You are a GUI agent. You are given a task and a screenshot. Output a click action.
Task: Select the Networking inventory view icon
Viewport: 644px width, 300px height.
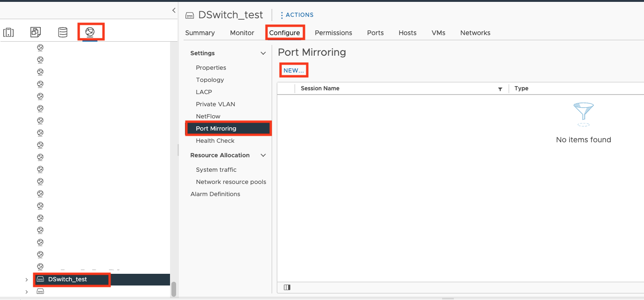pyautogui.click(x=90, y=32)
